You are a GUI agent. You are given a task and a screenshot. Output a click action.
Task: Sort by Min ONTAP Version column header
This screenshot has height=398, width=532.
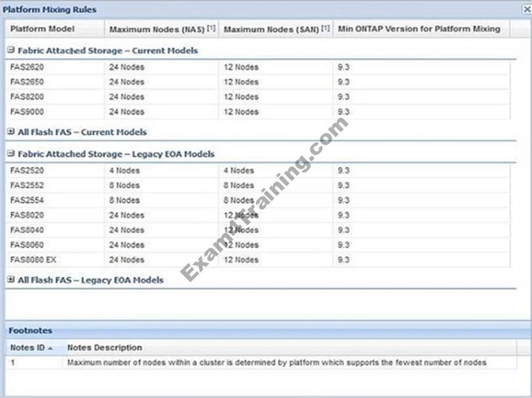pyautogui.click(x=421, y=29)
